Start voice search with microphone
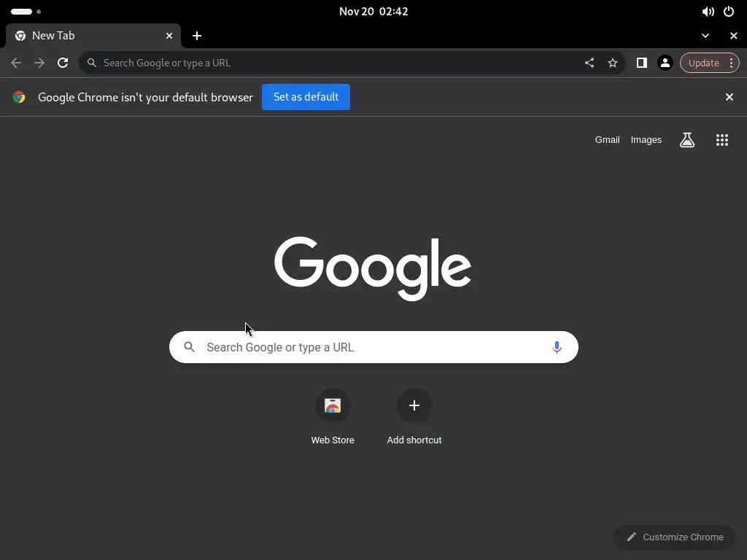This screenshot has width=747, height=560. point(557,347)
